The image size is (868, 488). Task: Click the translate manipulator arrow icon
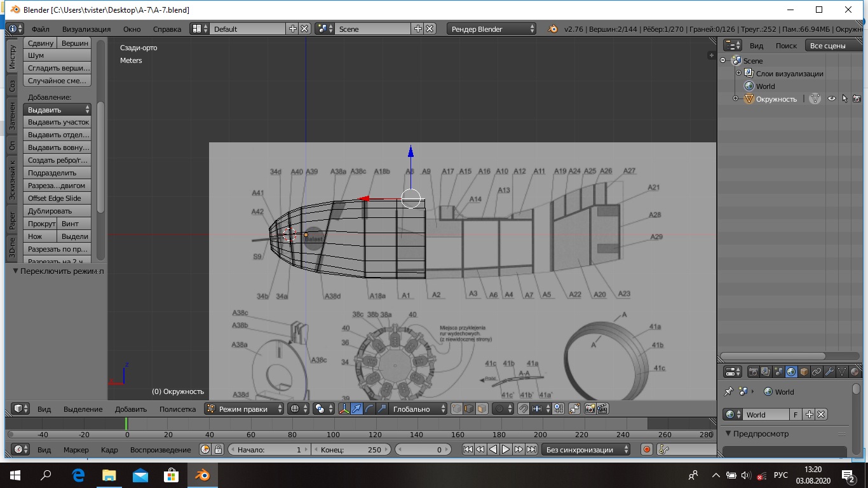click(x=356, y=409)
